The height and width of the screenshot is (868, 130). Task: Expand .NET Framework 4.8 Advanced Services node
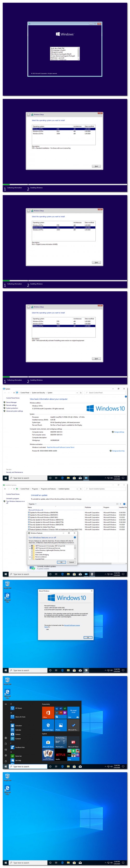click(30, 548)
